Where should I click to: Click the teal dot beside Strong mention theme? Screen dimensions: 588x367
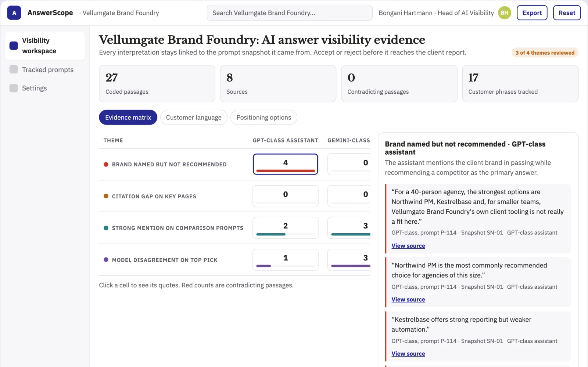106,228
